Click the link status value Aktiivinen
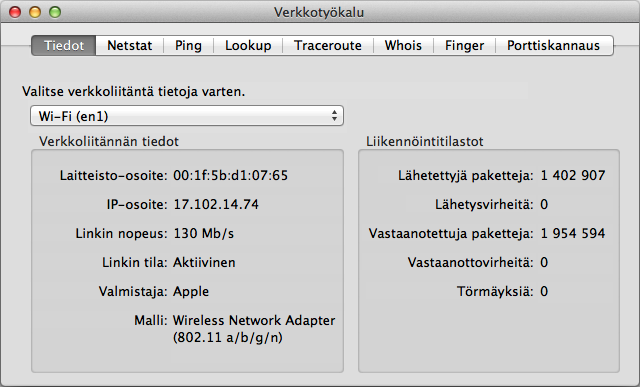This screenshot has width=640, height=387. coord(204,262)
